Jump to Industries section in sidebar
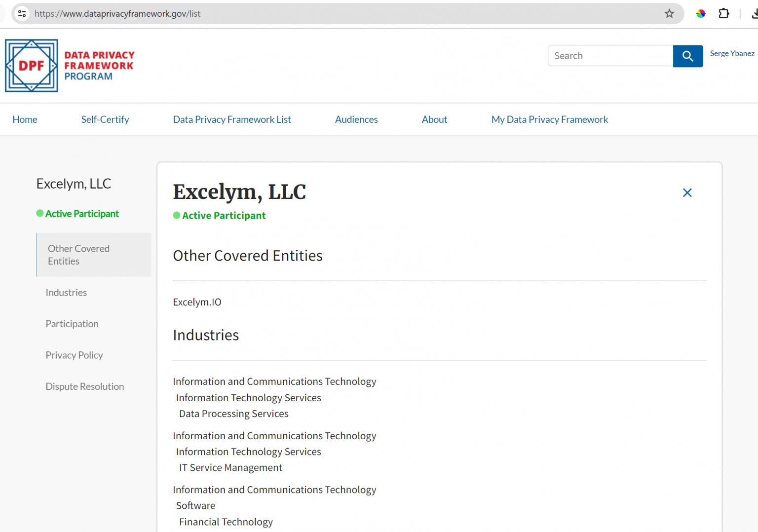 [x=66, y=293]
